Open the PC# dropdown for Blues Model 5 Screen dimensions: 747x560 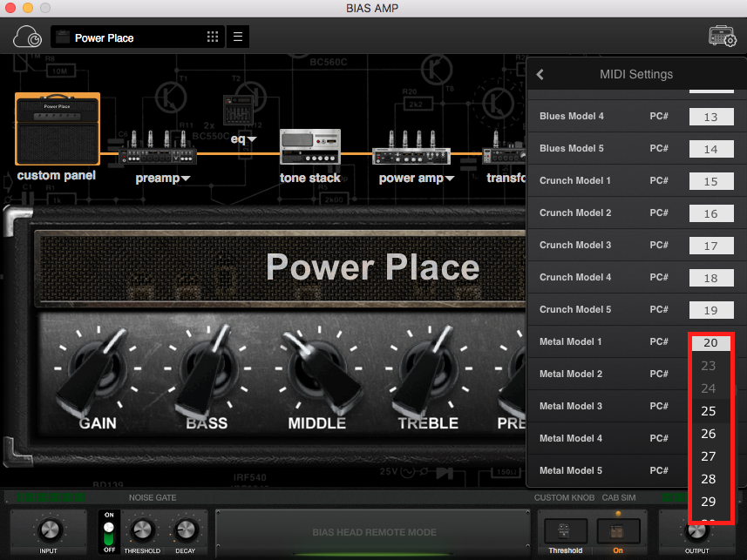point(711,149)
